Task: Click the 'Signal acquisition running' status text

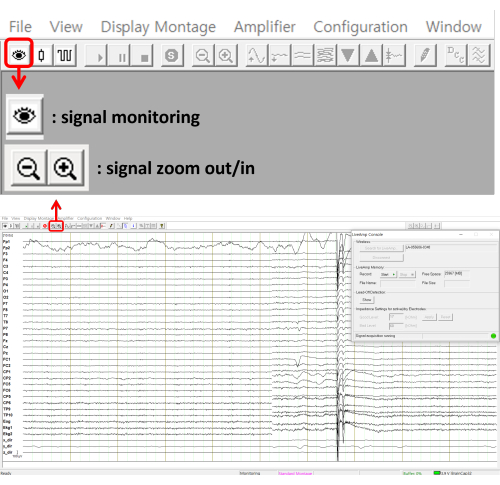Action: point(375,336)
